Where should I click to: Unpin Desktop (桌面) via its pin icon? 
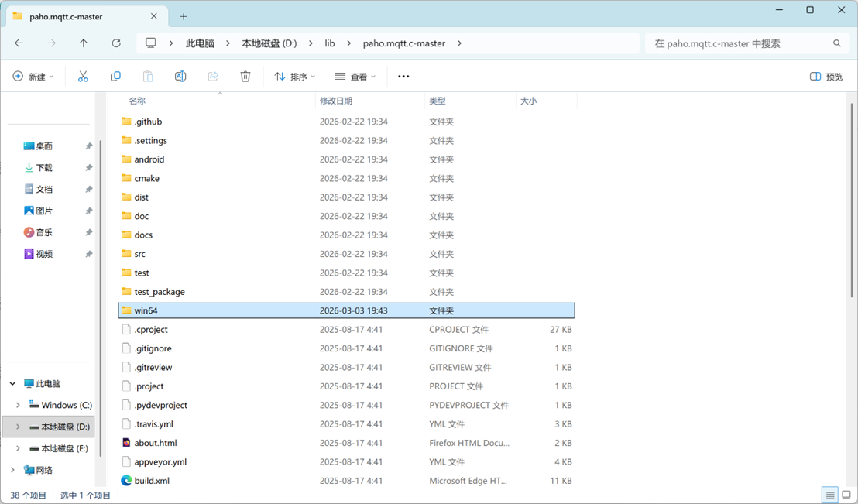click(88, 146)
